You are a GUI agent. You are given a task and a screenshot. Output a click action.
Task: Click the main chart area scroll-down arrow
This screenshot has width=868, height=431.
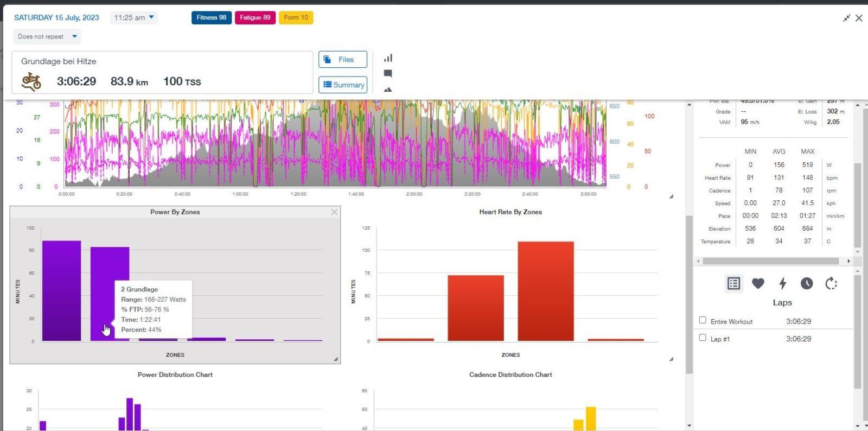689,426
